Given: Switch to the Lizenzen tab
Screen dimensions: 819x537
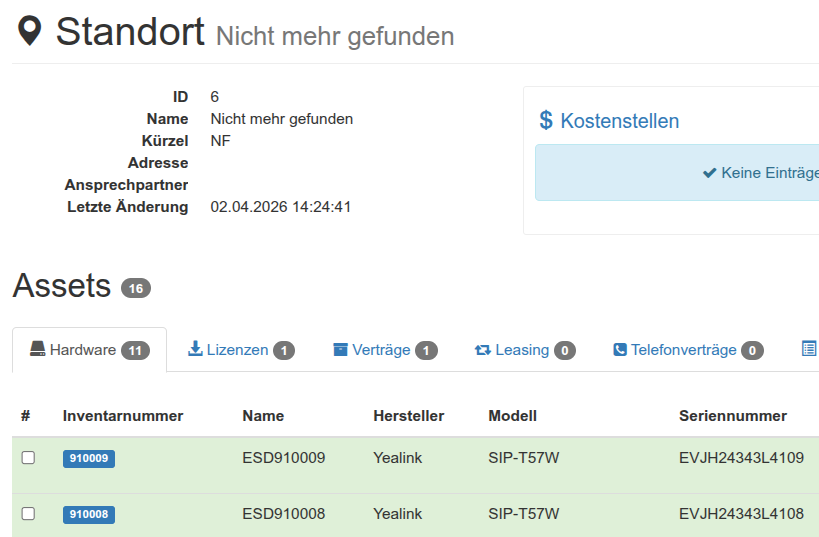Looking at the screenshot, I should pos(241,349).
